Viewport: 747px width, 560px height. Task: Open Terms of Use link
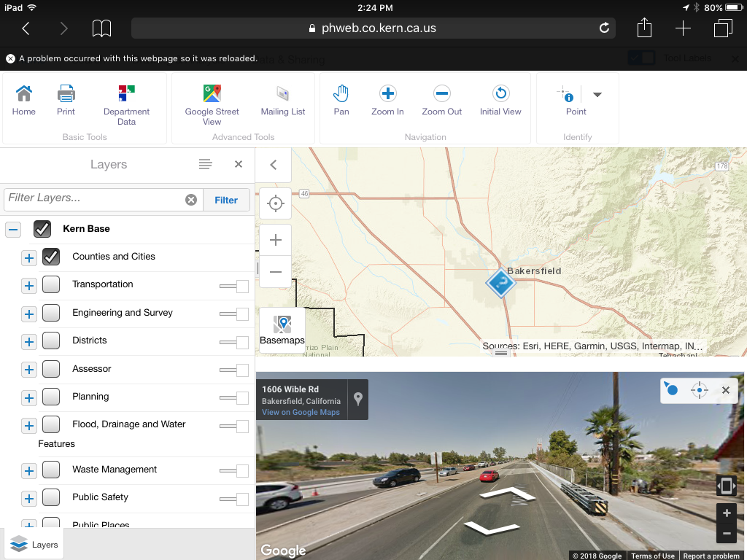[x=653, y=556]
